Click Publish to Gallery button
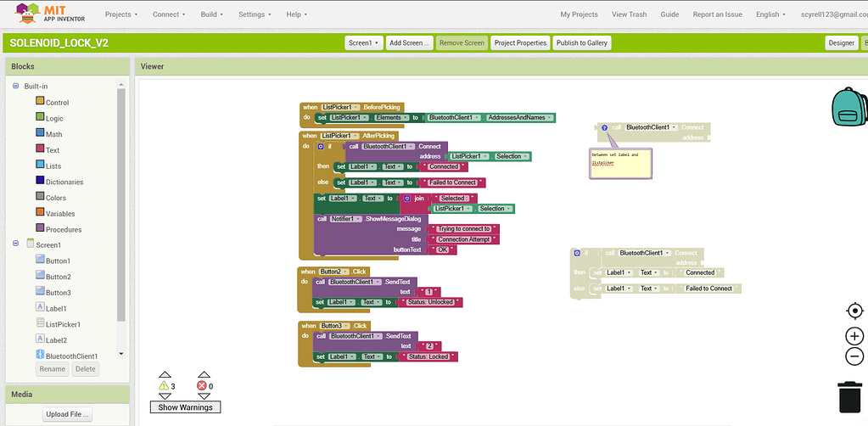 [581, 43]
